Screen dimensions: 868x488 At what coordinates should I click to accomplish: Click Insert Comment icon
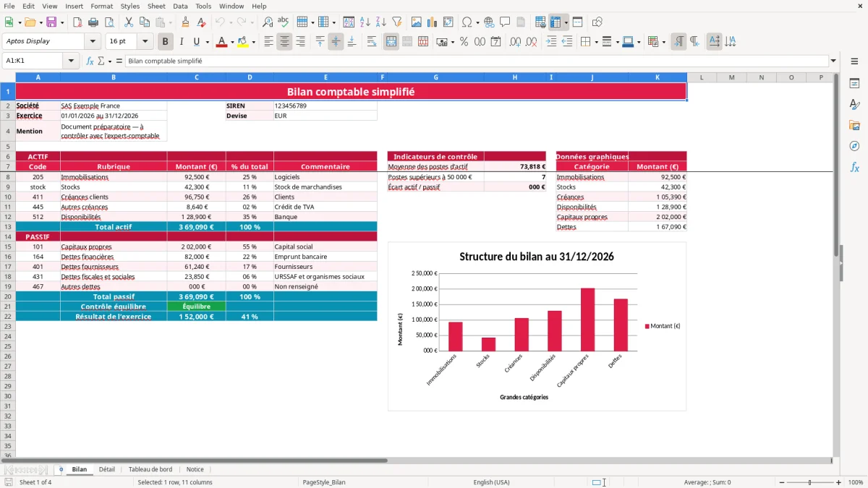click(505, 22)
